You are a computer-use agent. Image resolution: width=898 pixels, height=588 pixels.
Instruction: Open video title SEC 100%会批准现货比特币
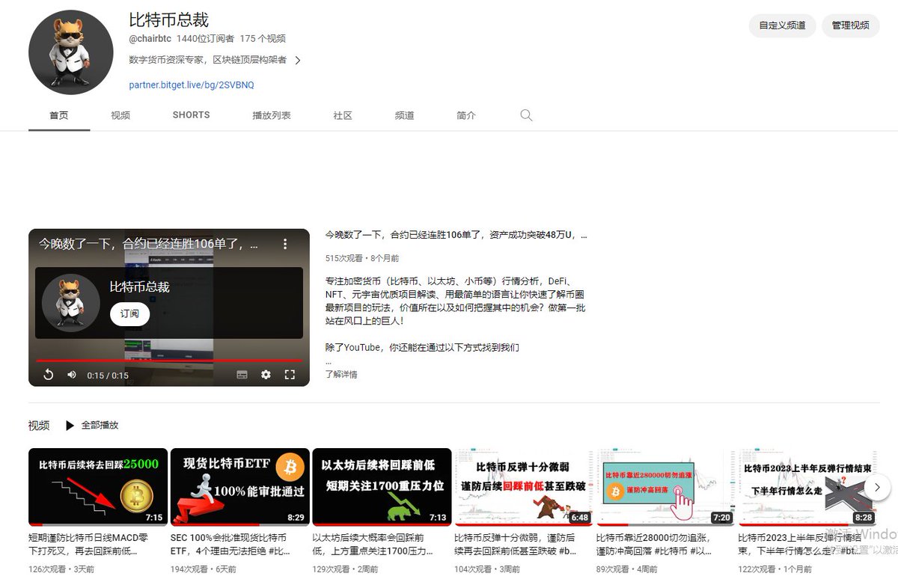click(x=230, y=544)
